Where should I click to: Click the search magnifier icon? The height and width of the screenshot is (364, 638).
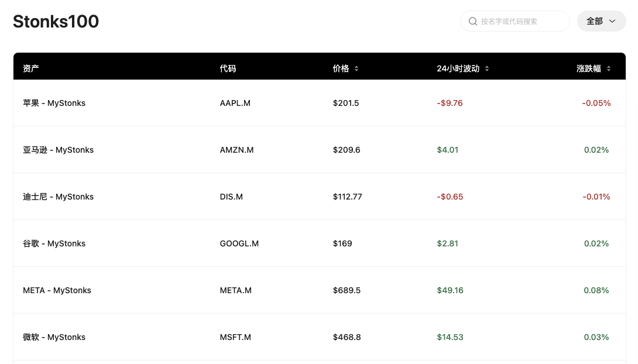[x=472, y=22]
